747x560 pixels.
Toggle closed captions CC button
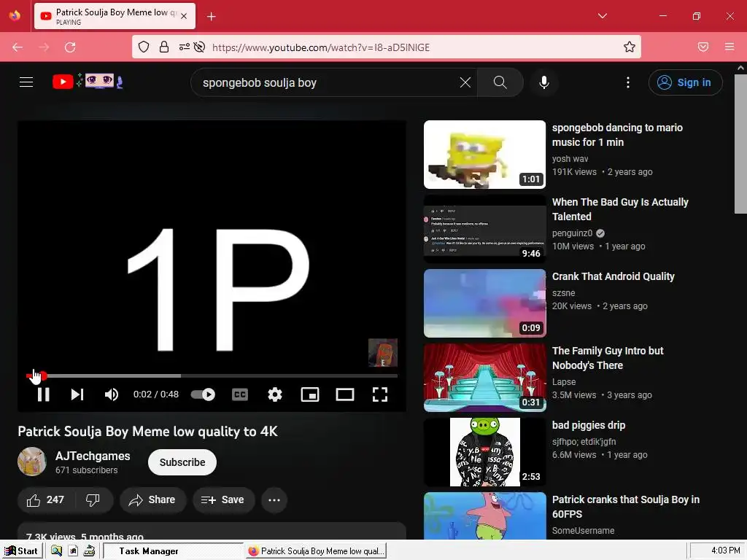pyautogui.click(x=239, y=394)
